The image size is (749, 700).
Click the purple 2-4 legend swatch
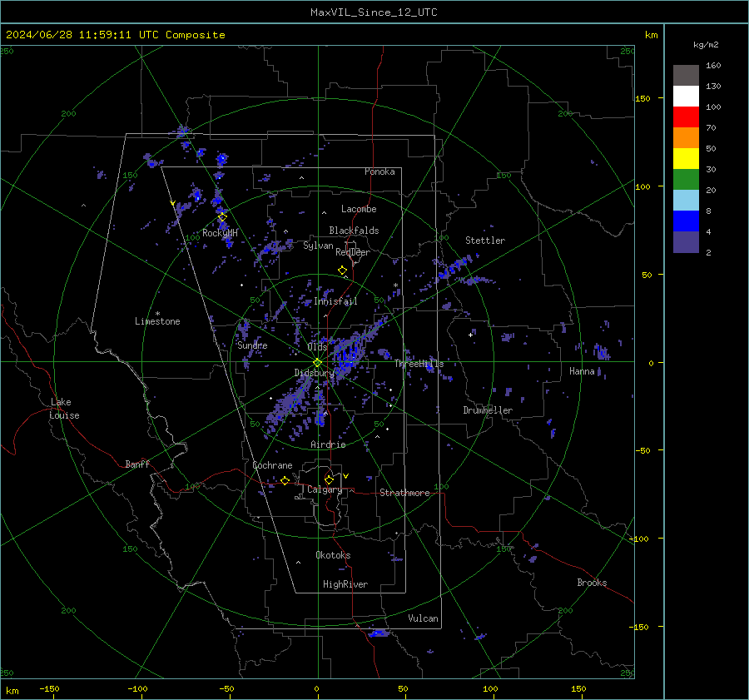[x=686, y=241]
